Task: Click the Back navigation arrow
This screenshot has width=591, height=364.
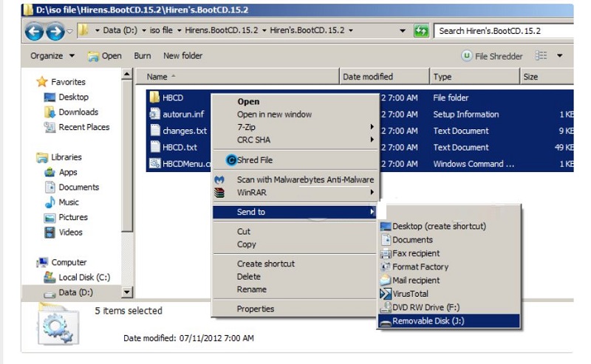Action: (x=34, y=31)
